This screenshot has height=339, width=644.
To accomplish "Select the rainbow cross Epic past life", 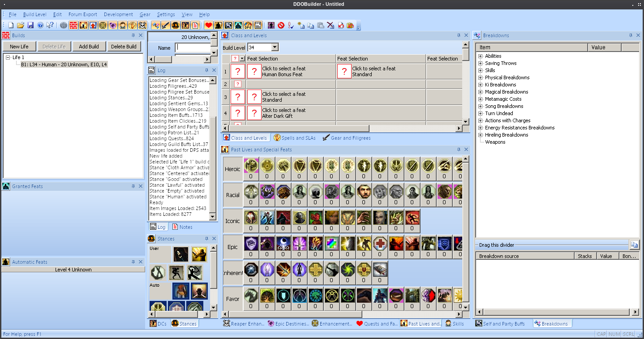I will [x=331, y=244].
